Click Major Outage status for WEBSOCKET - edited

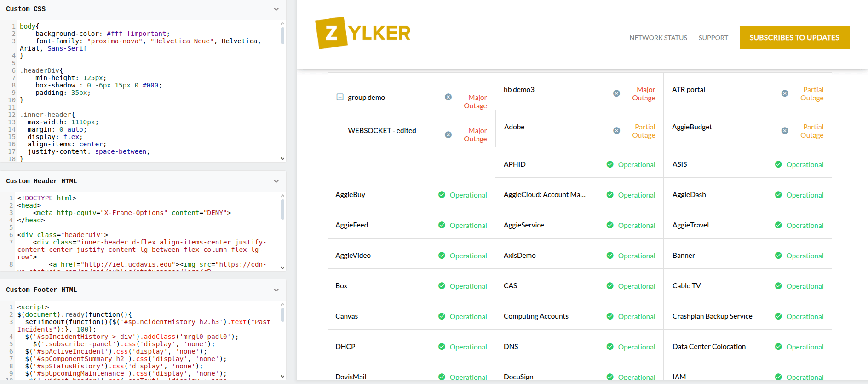click(x=475, y=135)
